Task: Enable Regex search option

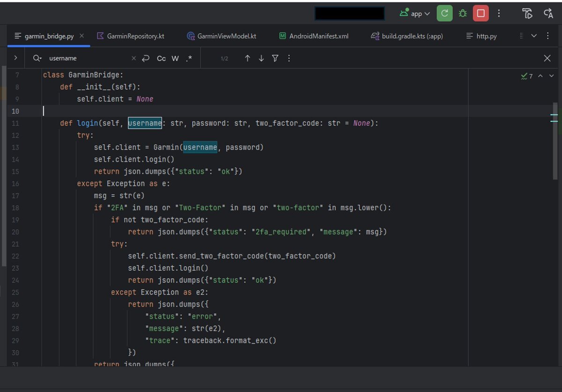Action: (x=189, y=59)
